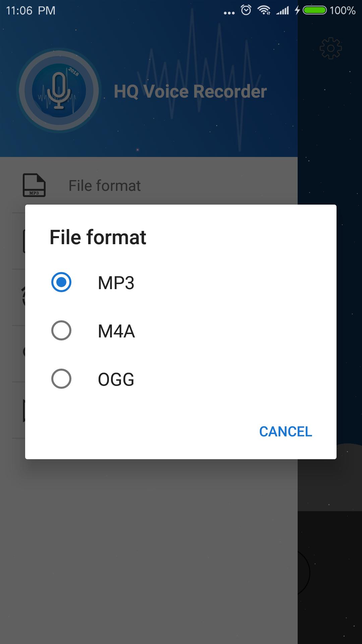
Task: Choose the M4A text label
Action: tap(116, 331)
